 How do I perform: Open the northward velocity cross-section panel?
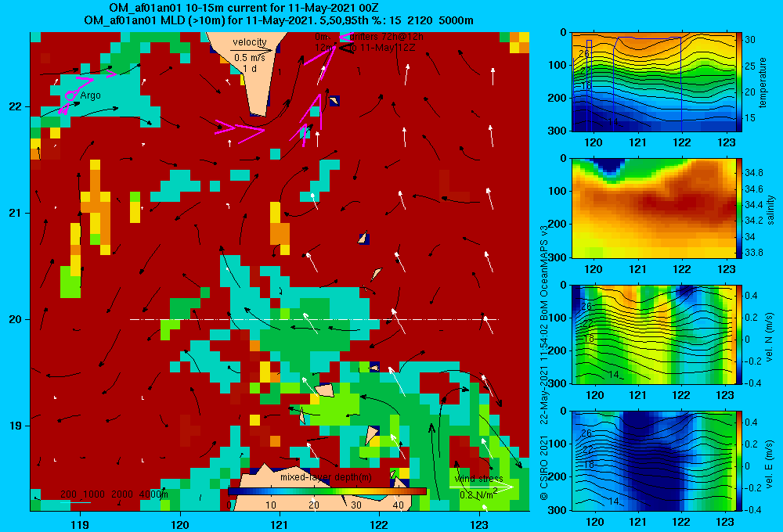(653, 334)
